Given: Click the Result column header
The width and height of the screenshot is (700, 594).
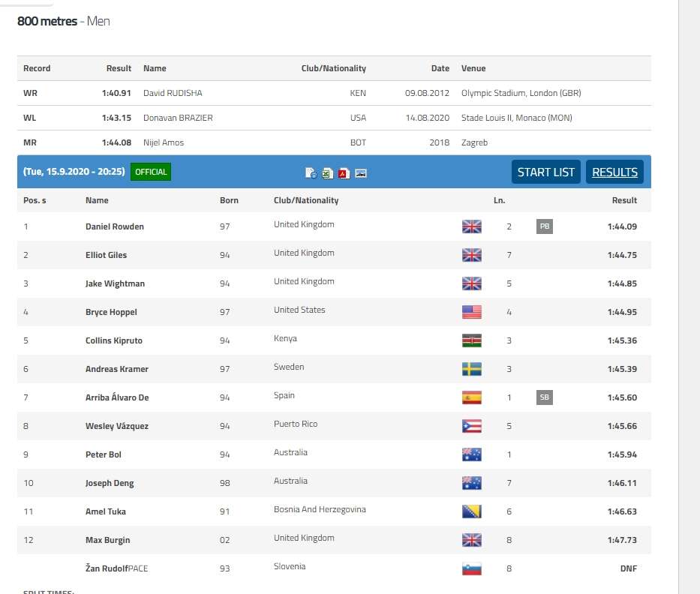Looking at the screenshot, I should (x=624, y=200).
